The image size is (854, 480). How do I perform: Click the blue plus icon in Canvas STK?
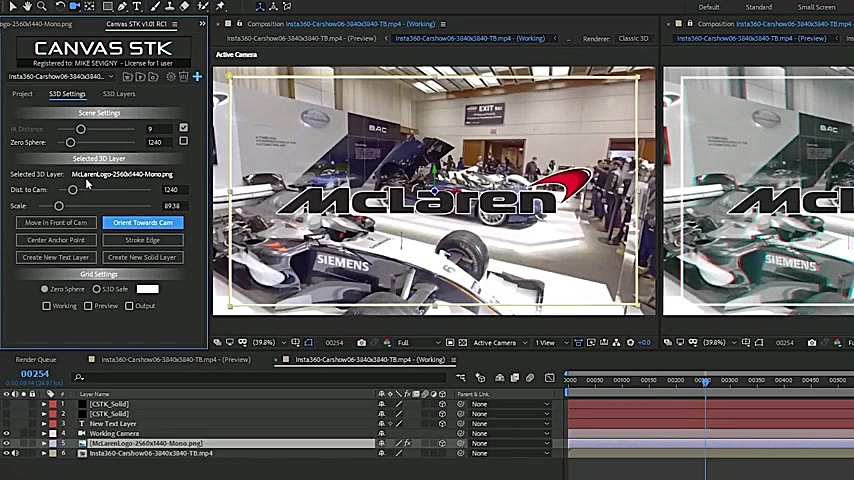click(197, 76)
